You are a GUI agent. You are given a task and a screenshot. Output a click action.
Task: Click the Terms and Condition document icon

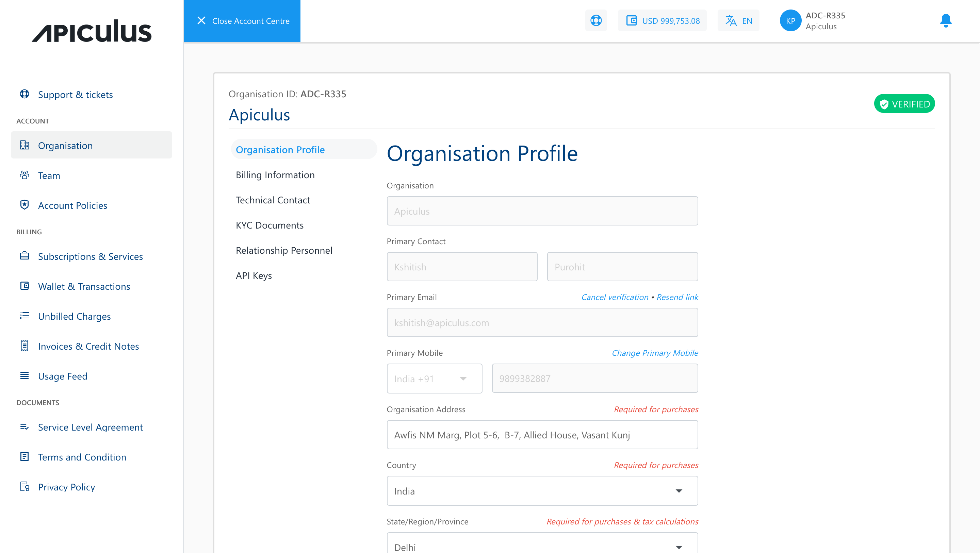pyautogui.click(x=24, y=456)
